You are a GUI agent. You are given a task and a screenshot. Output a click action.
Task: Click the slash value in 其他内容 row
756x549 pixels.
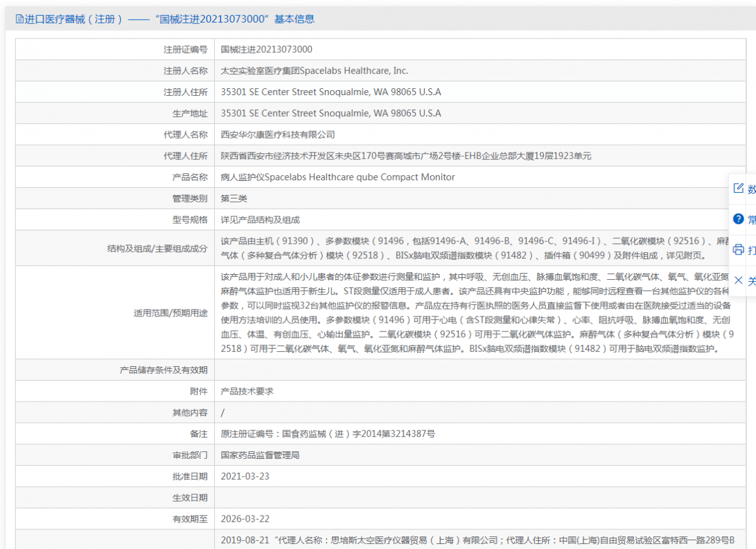223,413
